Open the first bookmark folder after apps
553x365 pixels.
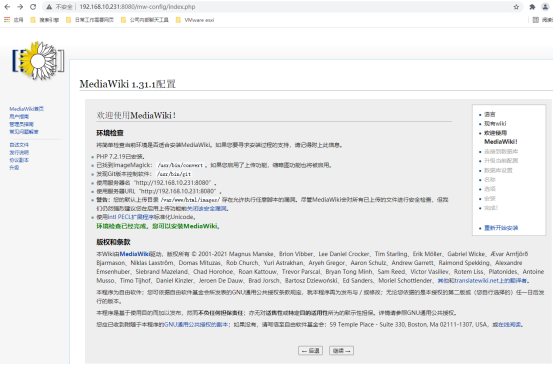(x=44, y=20)
